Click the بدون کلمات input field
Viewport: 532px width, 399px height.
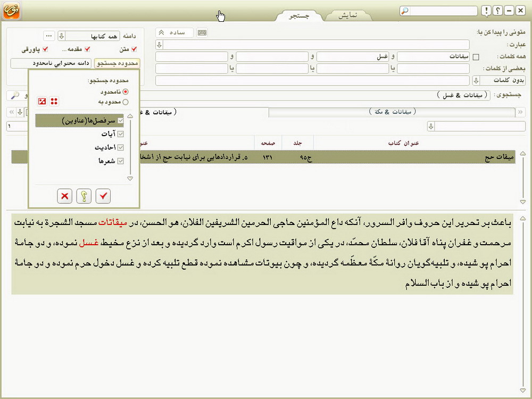(x=312, y=80)
